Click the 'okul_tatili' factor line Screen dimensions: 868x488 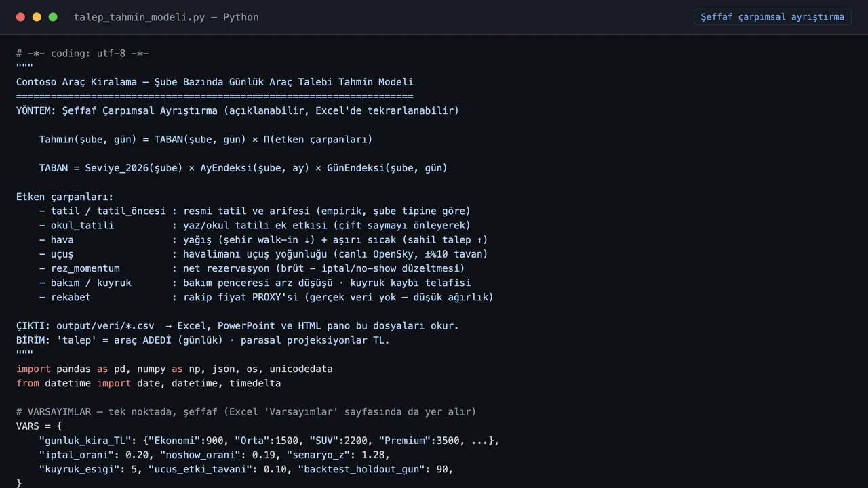pos(255,226)
